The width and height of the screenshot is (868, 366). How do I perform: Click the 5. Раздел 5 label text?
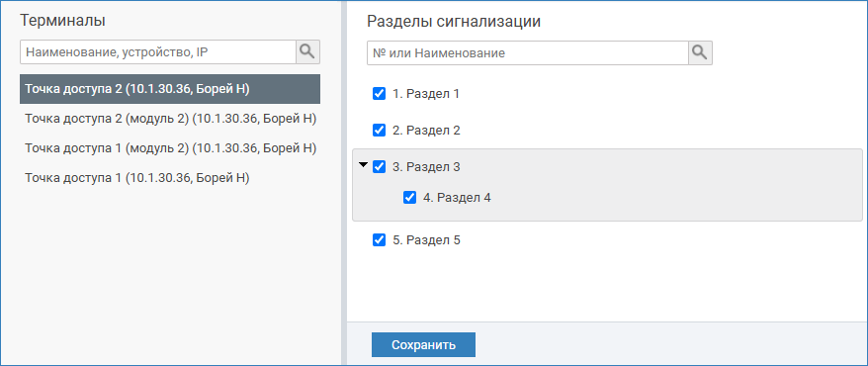(x=427, y=239)
